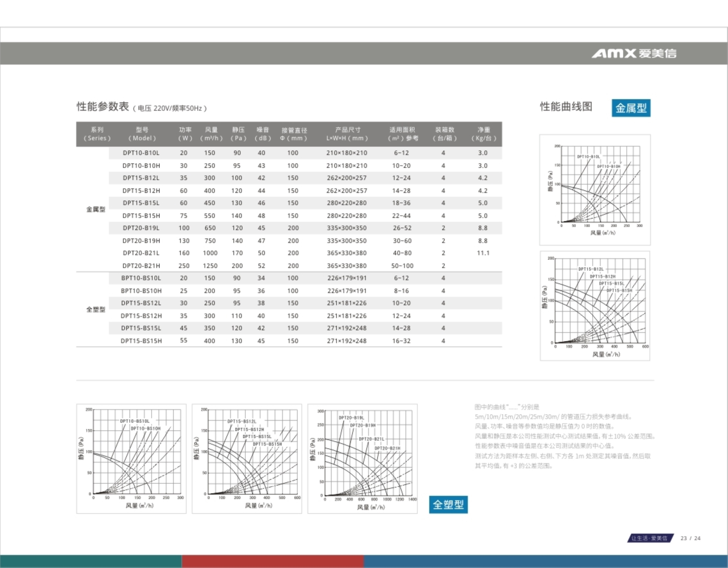Screen dimensions: 728x568
Task: Click the DPT10-B10L performance curve chart
Action: [595, 190]
